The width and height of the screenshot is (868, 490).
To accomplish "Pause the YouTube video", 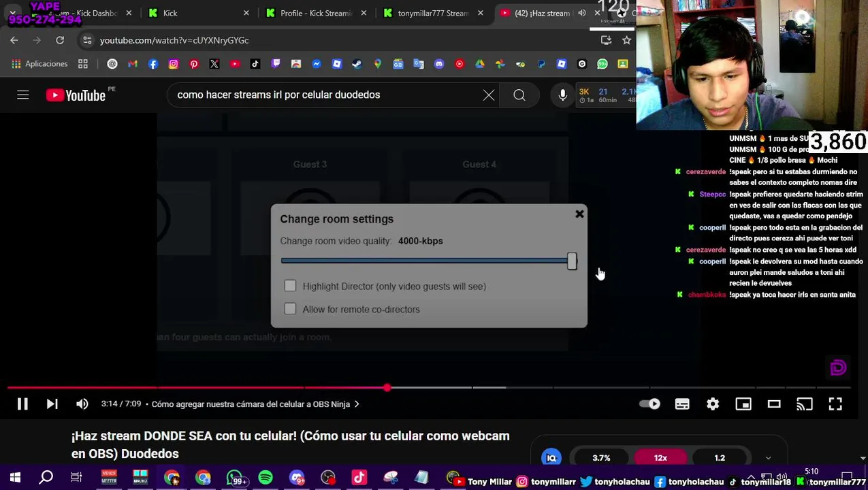I will tap(22, 404).
